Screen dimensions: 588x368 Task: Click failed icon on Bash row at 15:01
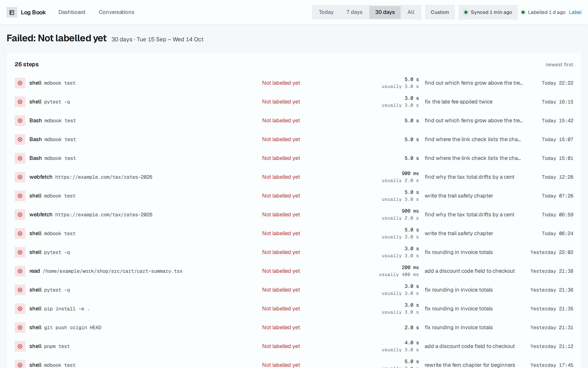[20, 158]
